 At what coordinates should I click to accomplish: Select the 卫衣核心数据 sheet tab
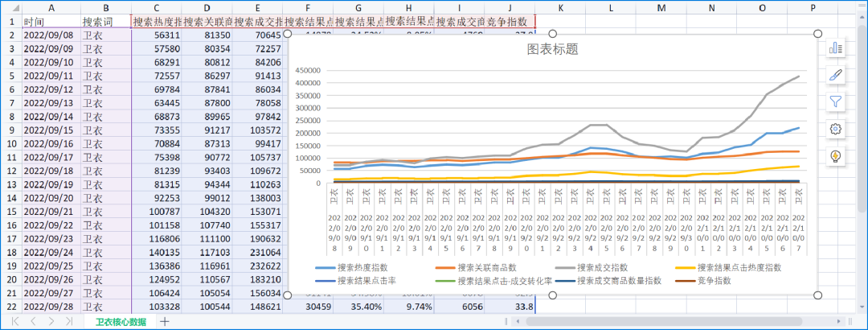point(121,322)
